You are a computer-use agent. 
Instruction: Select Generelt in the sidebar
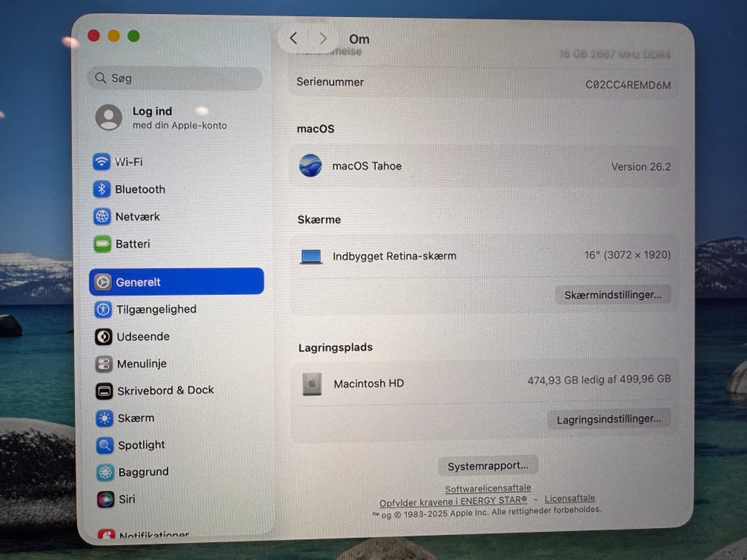pyautogui.click(x=177, y=282)
